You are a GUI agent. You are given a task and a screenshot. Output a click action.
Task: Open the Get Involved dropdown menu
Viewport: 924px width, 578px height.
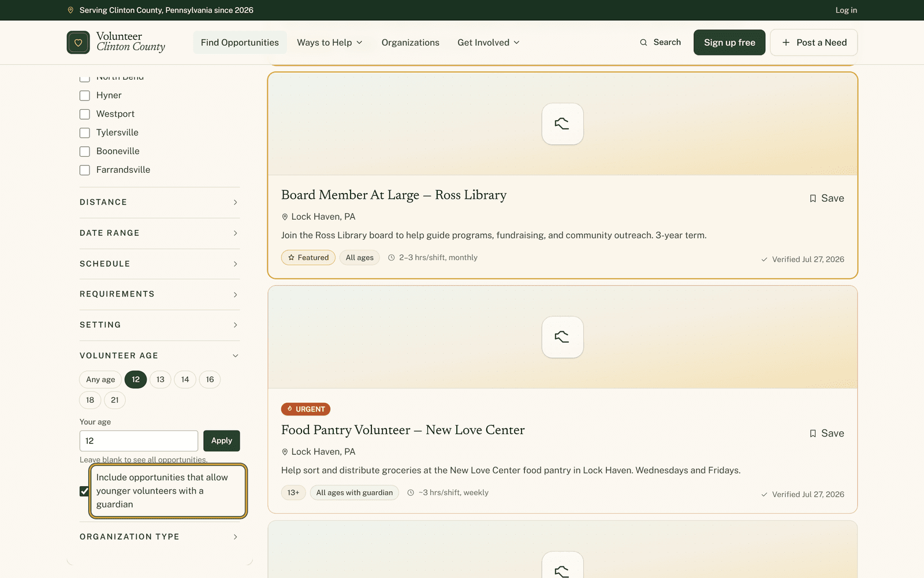(x=489, y=42)
